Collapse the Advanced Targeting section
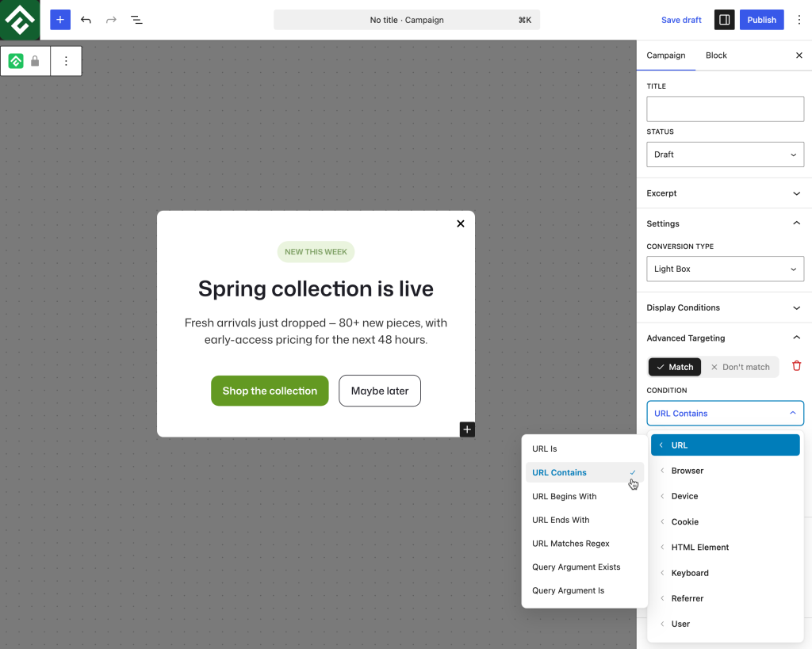Screen dimensions: 812x649 724,338
